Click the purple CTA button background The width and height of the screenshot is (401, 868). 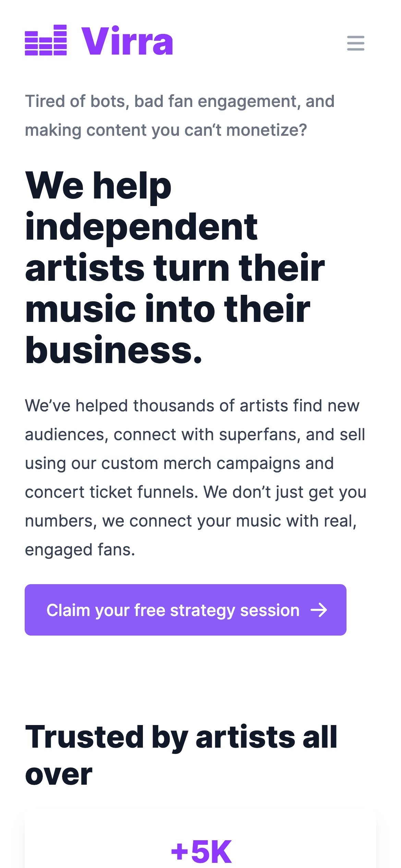185,610
